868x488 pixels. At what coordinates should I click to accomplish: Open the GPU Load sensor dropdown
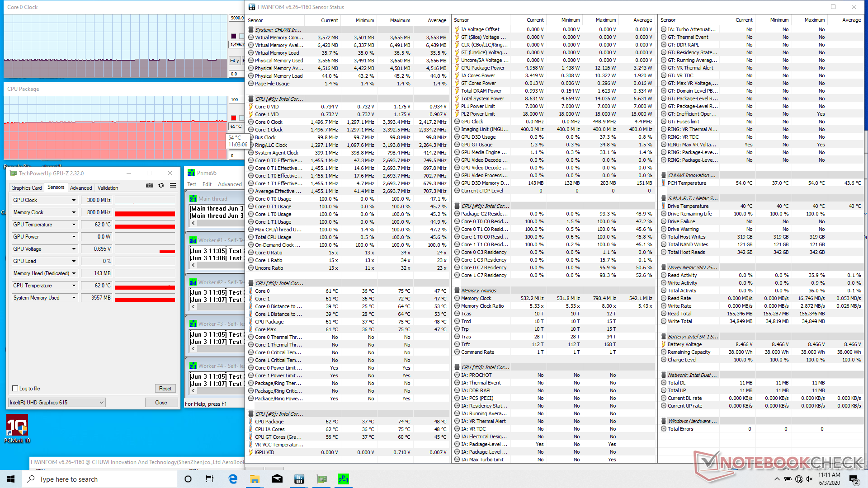[74, 261]
